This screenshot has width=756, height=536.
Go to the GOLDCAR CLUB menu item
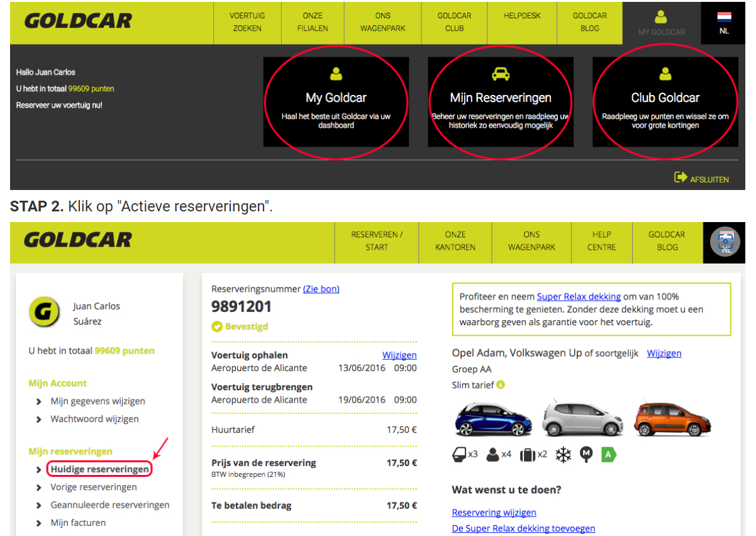tap(455, 22)
